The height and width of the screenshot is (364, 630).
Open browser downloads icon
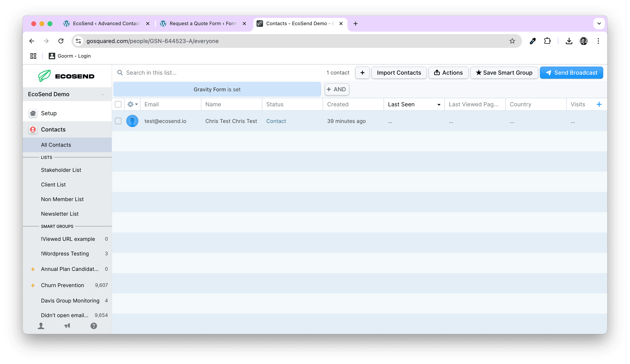[x=569, y=41]
